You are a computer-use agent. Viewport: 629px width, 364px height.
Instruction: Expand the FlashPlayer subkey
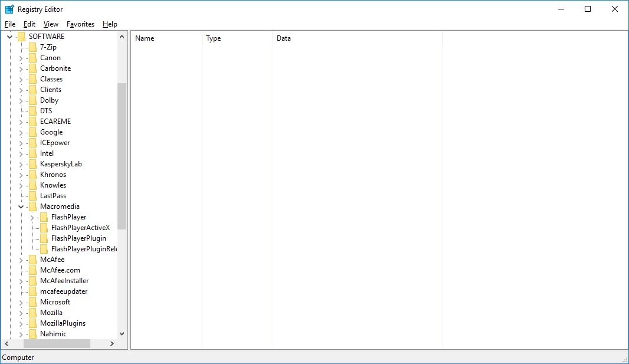click(32, 217)
